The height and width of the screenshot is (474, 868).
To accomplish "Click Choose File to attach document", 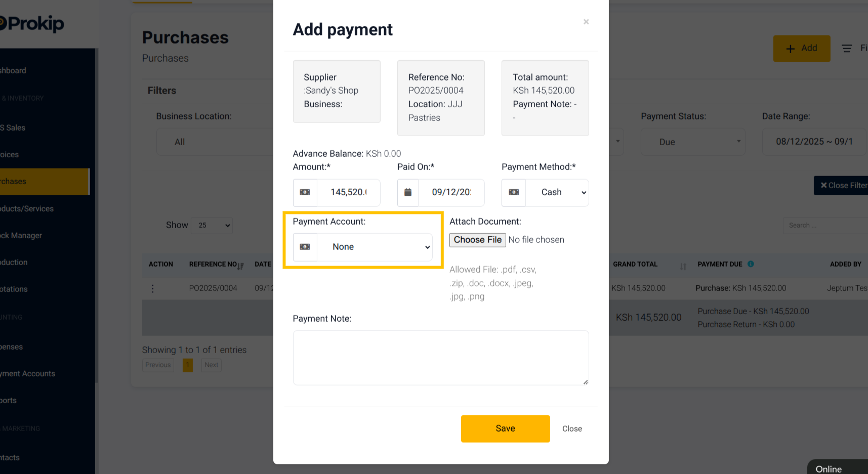I will (x=478, y=240).
